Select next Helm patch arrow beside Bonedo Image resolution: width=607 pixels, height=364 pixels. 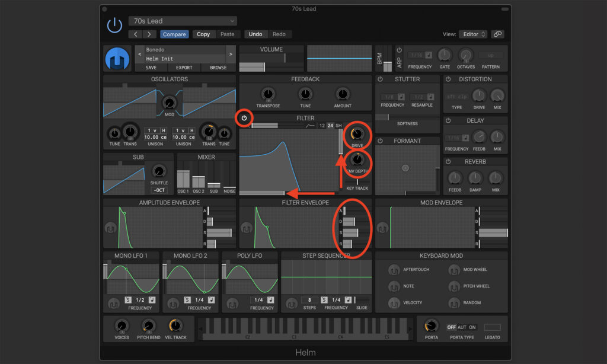pyautogui.click(x=231, y=54)
